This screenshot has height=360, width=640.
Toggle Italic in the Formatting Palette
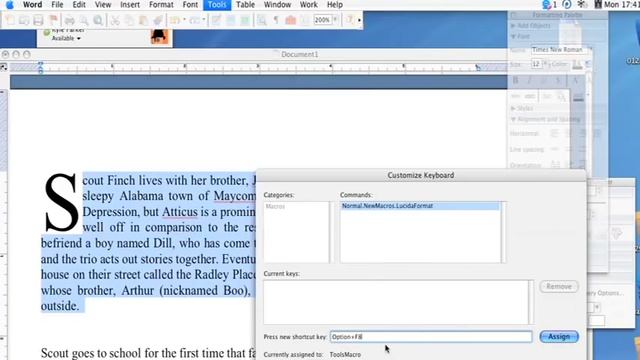pos(529,80)
